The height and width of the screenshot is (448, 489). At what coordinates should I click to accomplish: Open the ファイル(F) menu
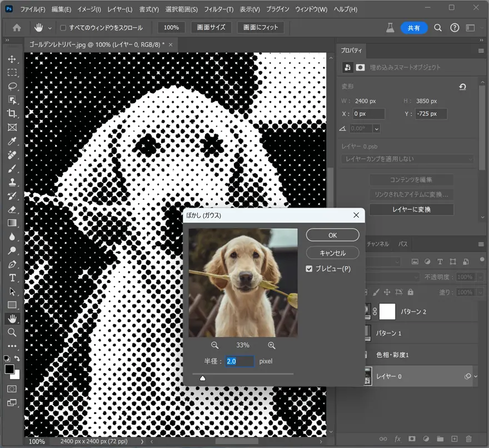click(33, 9)
